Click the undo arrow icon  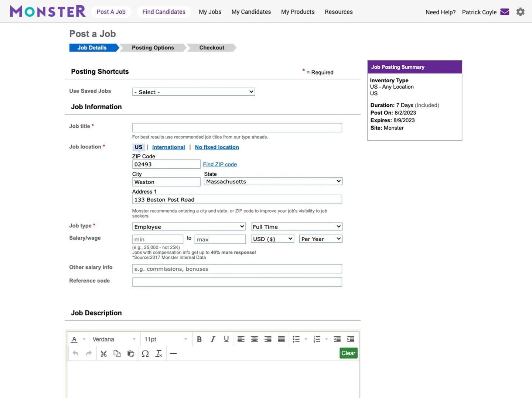pyautogui.click(x=75, y=353)
